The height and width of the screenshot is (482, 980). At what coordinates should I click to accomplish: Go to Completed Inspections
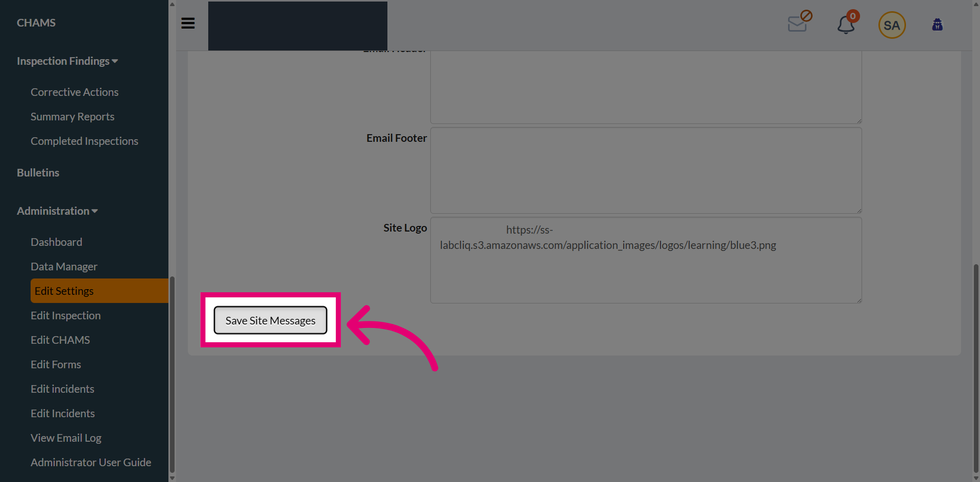[x=84, y=141]
